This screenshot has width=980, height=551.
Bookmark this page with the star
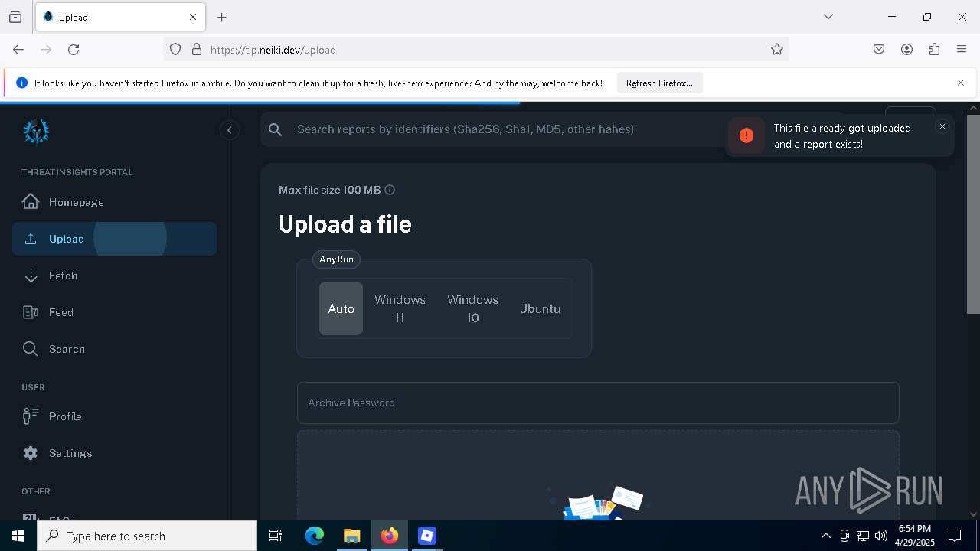tap(777, 49)
